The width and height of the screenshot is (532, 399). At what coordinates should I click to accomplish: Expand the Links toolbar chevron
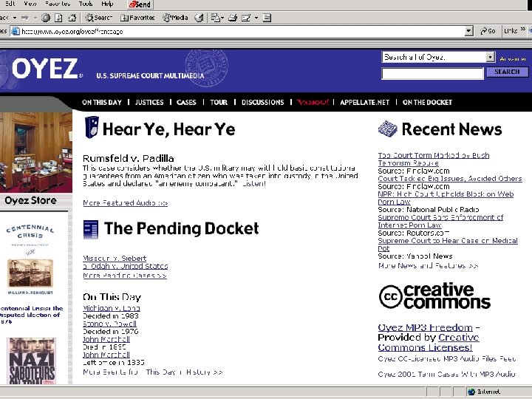pos(523,30)
